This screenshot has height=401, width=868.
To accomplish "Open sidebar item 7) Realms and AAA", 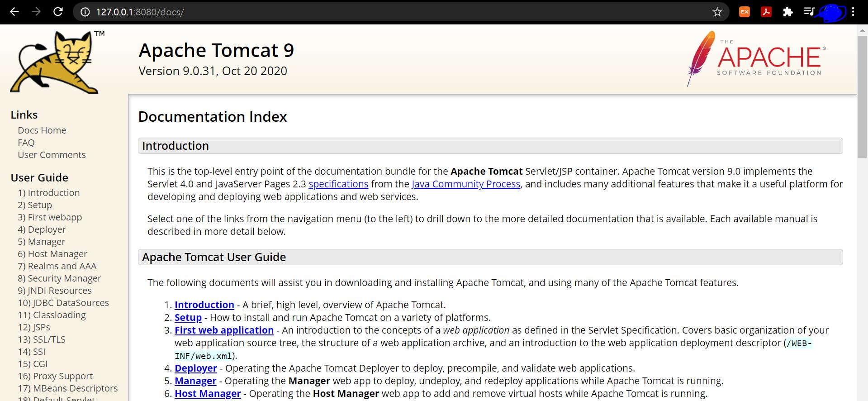I will (57, 266).
